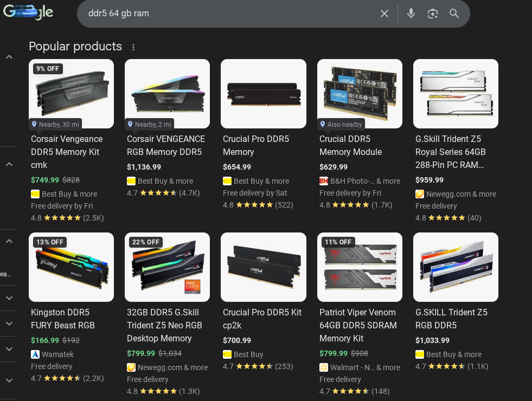Click the 13% OFF discount badge
This screenshot has width=532, height=401.
49,242
